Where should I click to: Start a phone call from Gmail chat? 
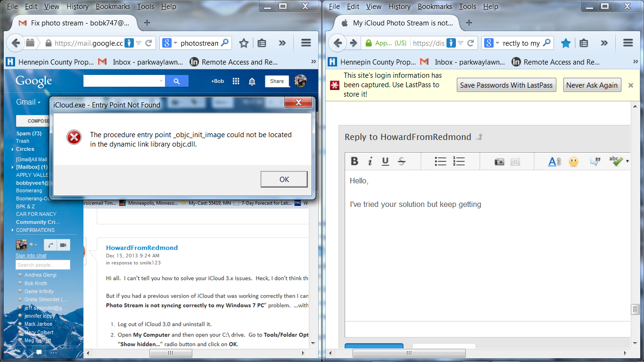50,245
